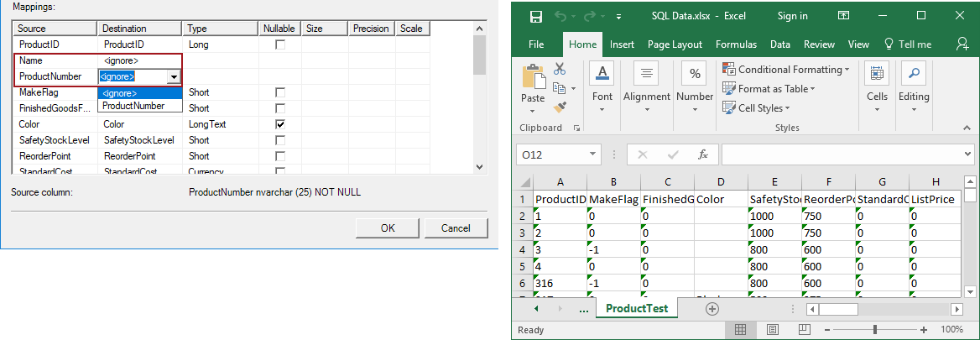Select the ProductTest sheet tab
The height and width of the screenshot is (340, 980).
(637, 308)
